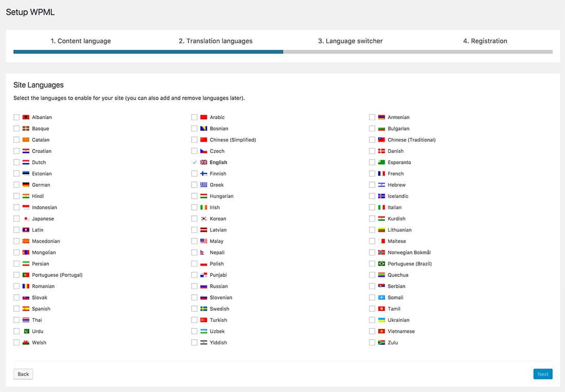
Task: Jump to the Registration step
Action: click(485, 41)
